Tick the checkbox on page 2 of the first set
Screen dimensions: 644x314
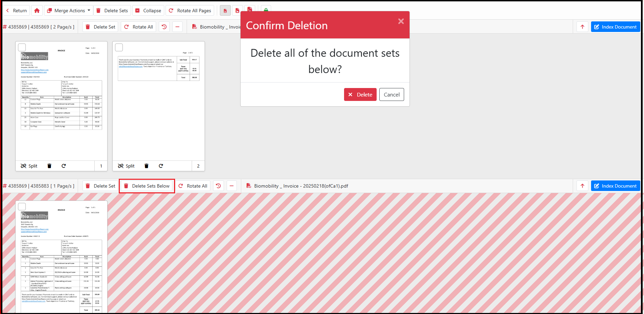point(119,48)
